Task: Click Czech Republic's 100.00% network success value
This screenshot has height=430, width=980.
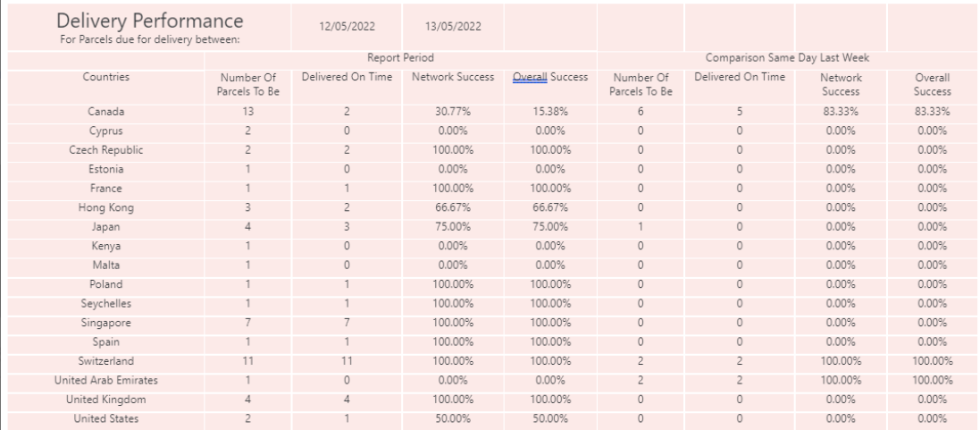Action: point(453,150)
